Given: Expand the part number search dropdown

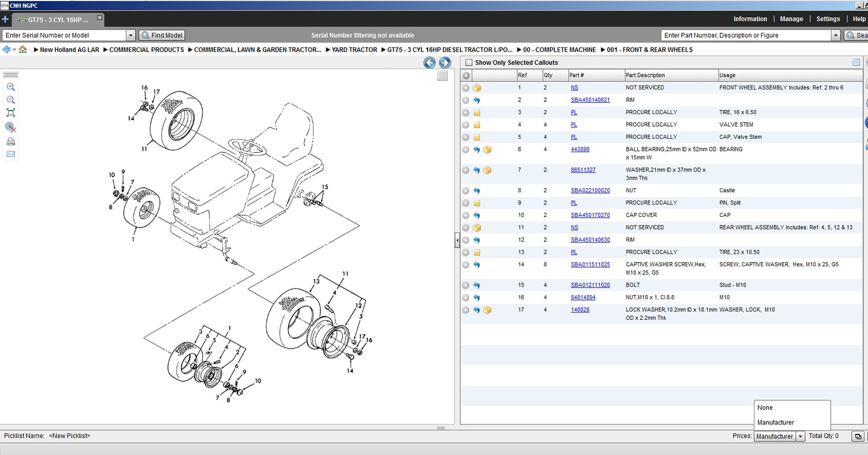Looking at the screenshot, I should point(835,35).
